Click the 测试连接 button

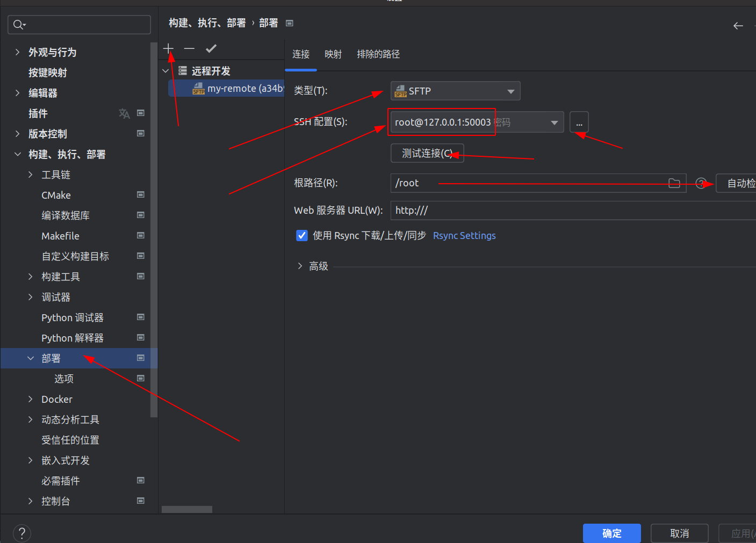427,154
